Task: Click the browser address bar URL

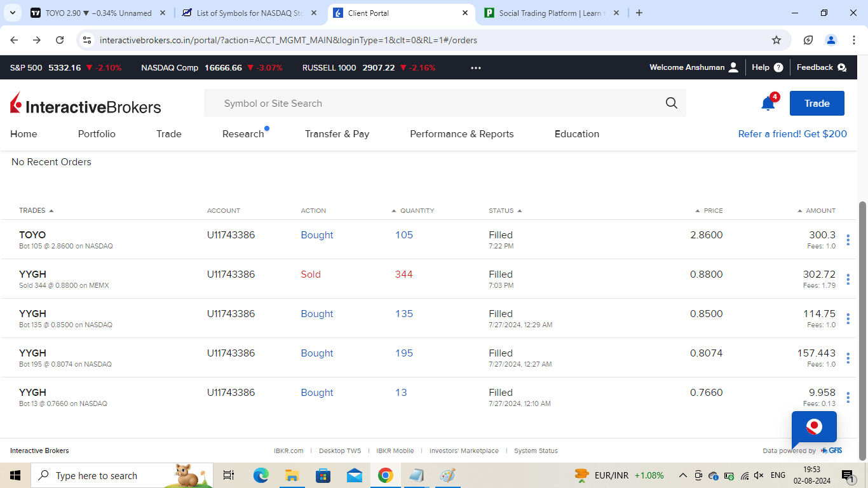Action: (288, 40)
